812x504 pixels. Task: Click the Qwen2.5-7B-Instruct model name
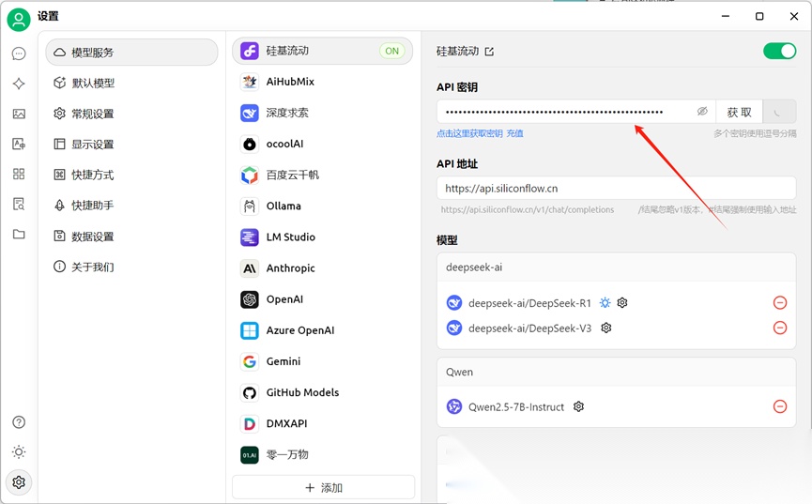coord(516,407)
